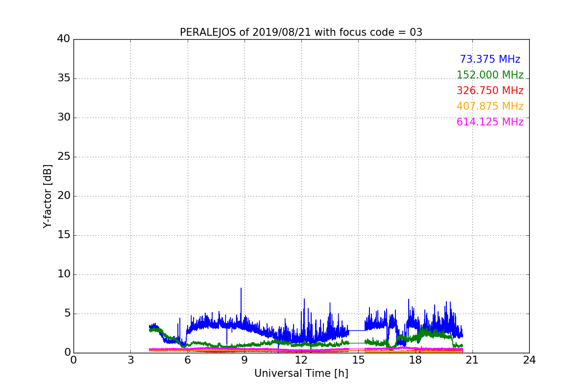Click the x-axis tick label 3

[x=130, y=360]
